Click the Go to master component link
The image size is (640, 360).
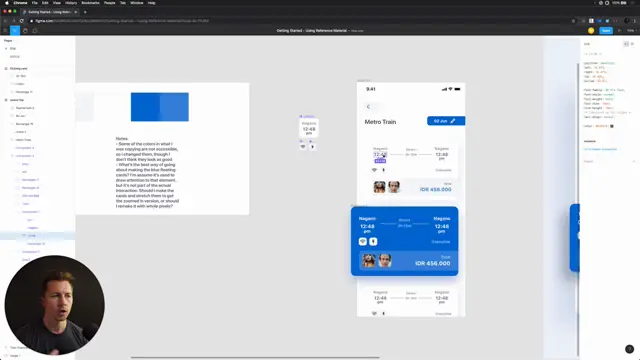click(600, 149)
